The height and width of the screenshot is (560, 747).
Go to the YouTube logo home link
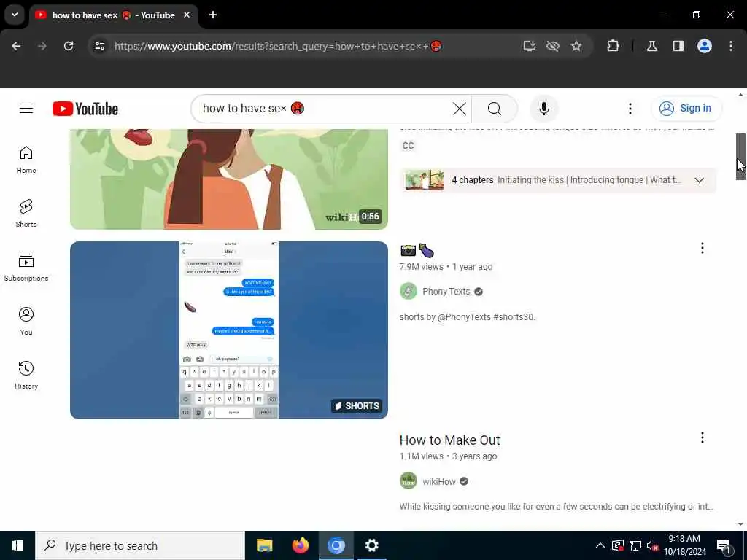coord(85,109)
